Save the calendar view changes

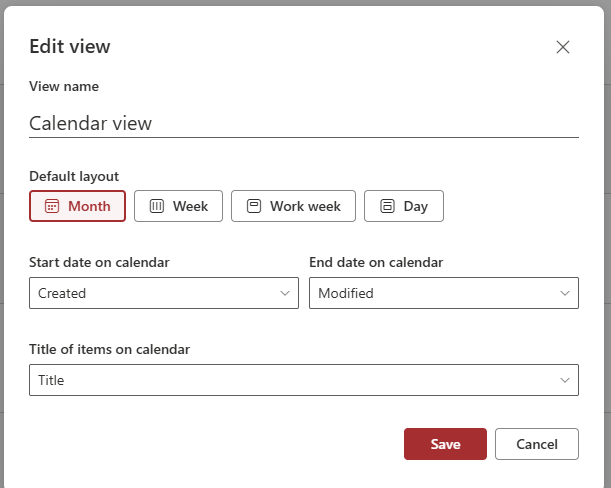tap(445, 444)
